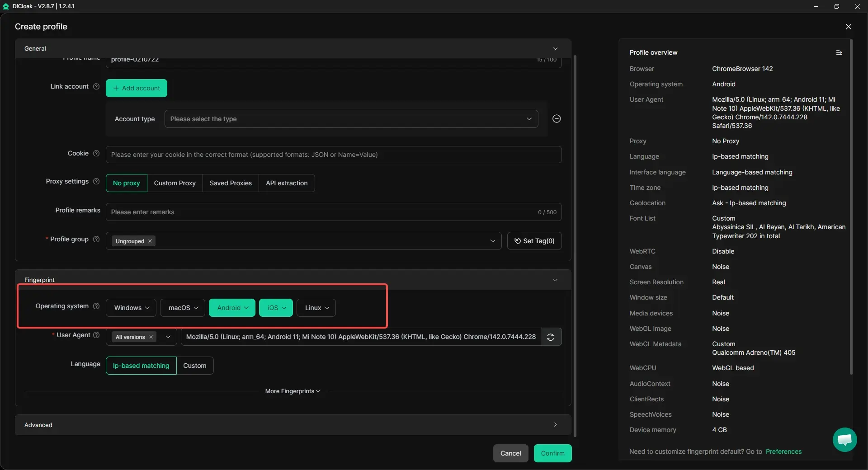Click help icon next to Link account
The image size is (868, 470).
click(96, 87)
